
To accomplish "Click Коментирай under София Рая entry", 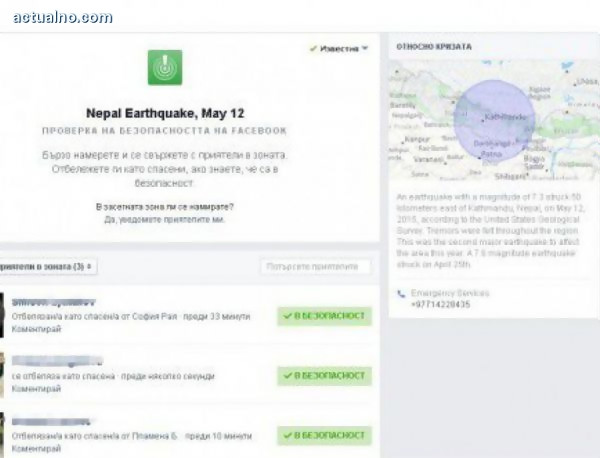I will tap(36, 329).
